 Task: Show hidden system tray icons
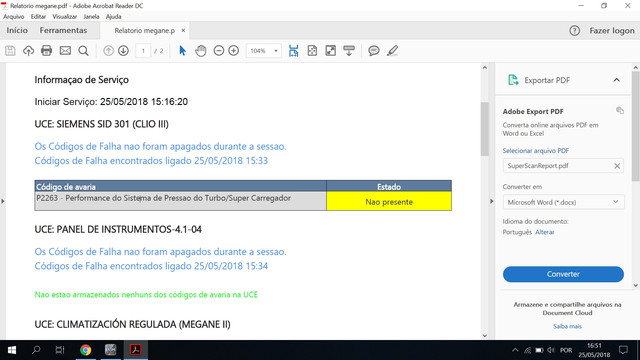click(x=515, y=350)
